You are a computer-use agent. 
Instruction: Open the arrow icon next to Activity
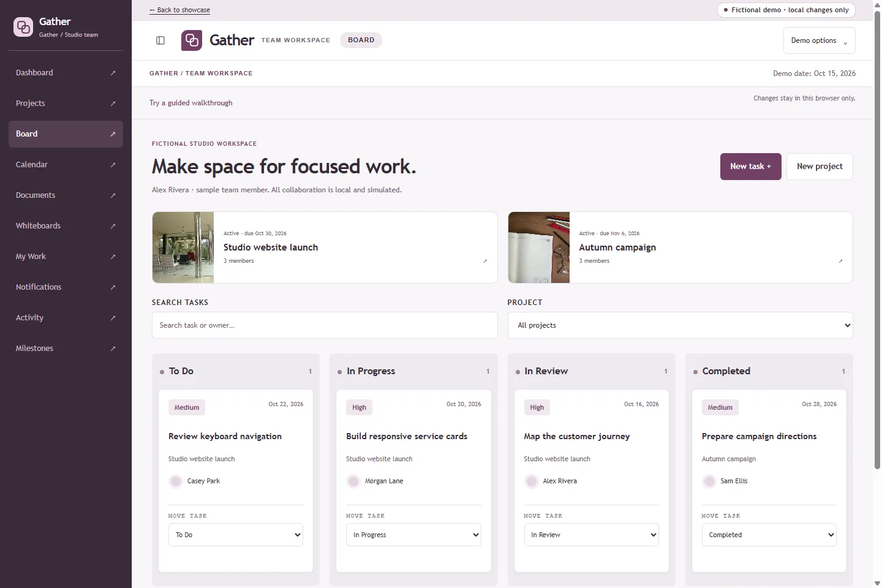point(113,318)
